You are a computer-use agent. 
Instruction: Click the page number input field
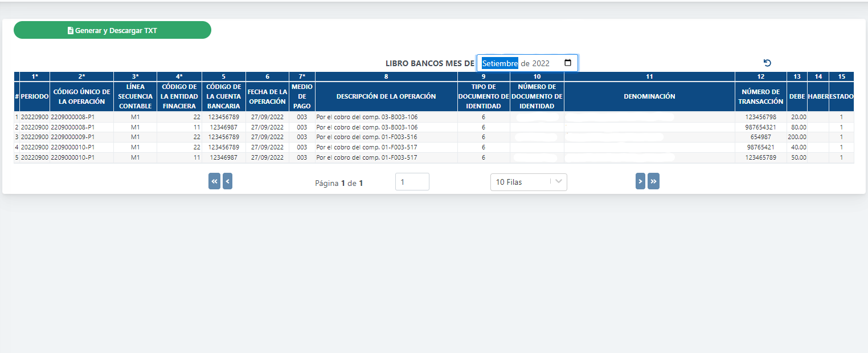point(412,182)
